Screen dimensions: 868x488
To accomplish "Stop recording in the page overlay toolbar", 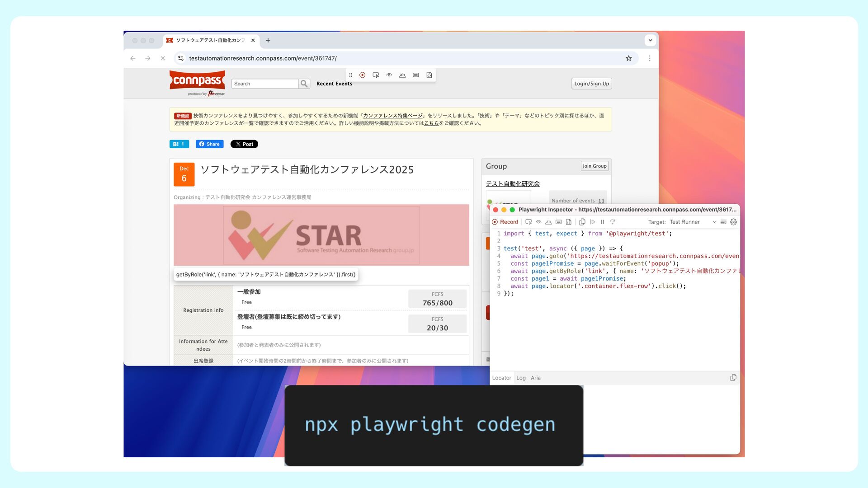I will (x=362, y=75).
